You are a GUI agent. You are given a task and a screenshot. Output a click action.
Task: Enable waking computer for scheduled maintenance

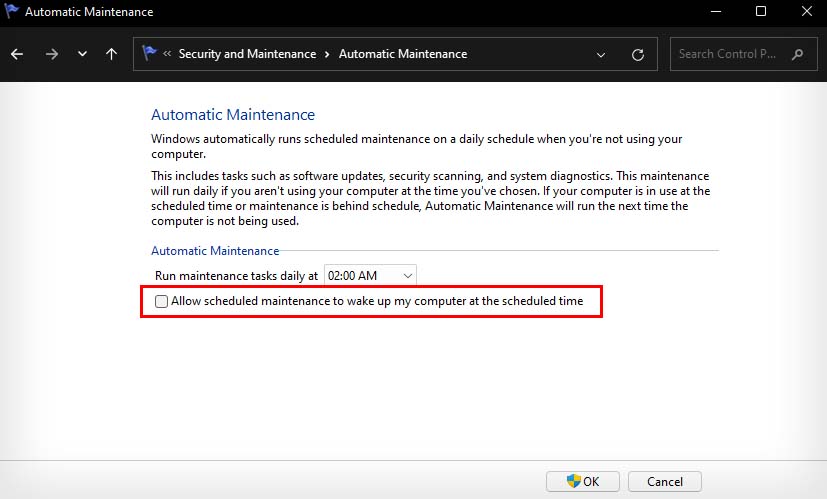point(161,301)
